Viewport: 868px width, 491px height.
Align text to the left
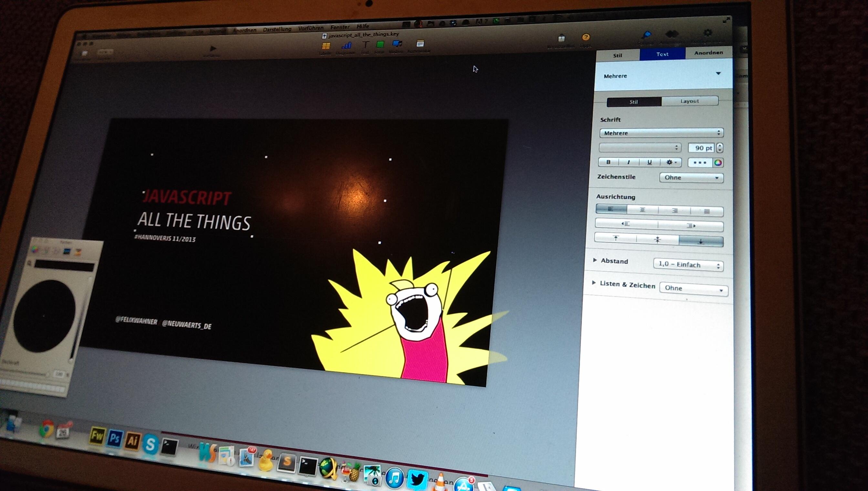coord(611,209)
